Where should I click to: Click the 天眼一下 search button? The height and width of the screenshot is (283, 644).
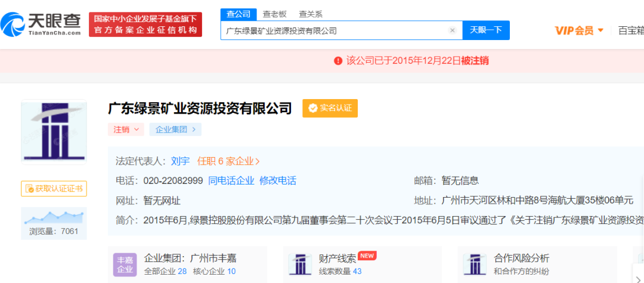486,30
